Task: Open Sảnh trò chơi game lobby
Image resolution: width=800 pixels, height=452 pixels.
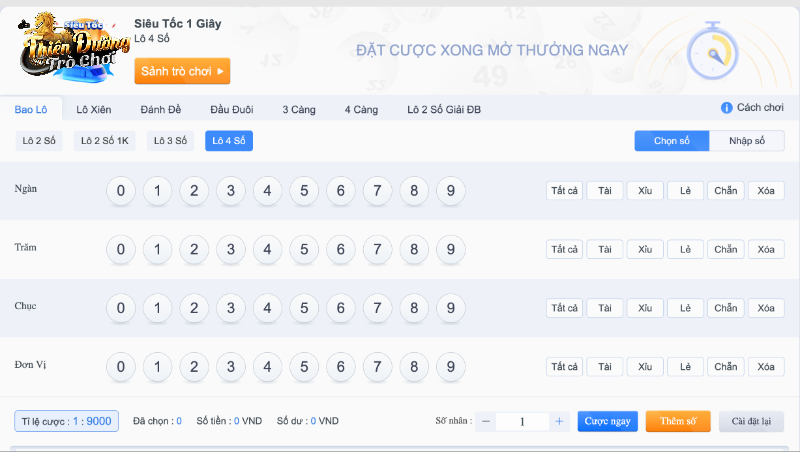Action: click(182, 71)
